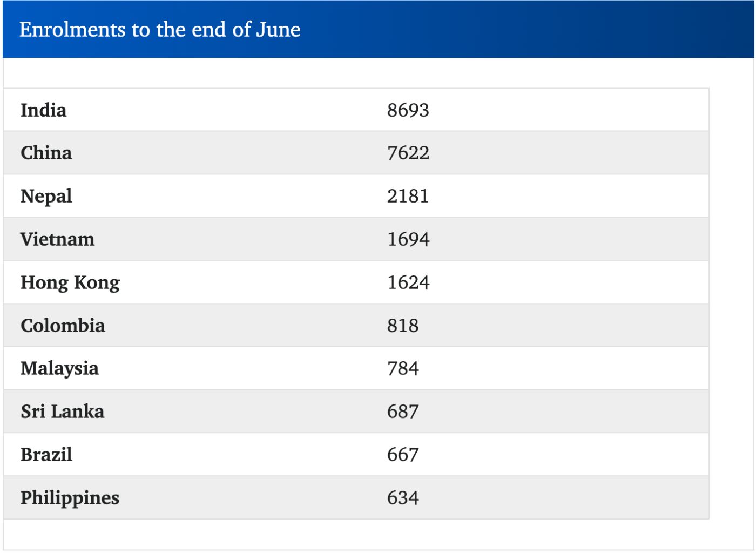This screenshot has height=553, width=756.
Task: Click Nepal's value 2181
Action: pyautogui.click(x=408, y=196)
